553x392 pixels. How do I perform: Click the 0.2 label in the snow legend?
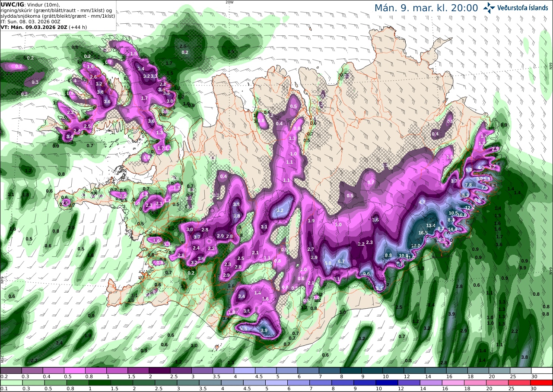[x=3, y=376]
